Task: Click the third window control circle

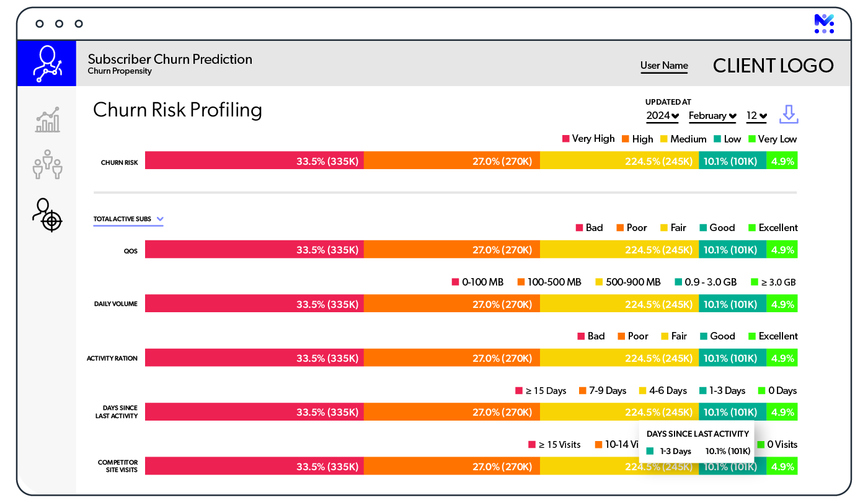Action: [x=79, y=24]
